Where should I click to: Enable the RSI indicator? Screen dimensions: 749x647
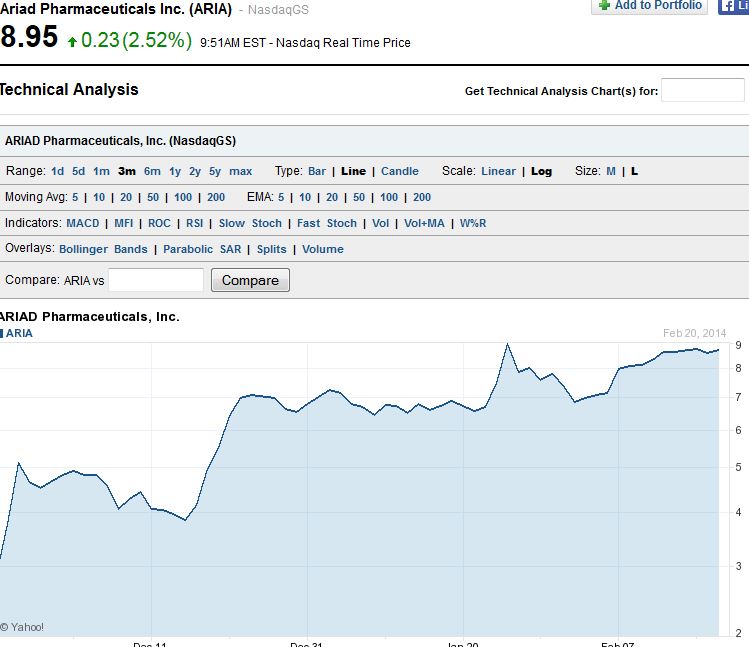click(x=195, y=223)
